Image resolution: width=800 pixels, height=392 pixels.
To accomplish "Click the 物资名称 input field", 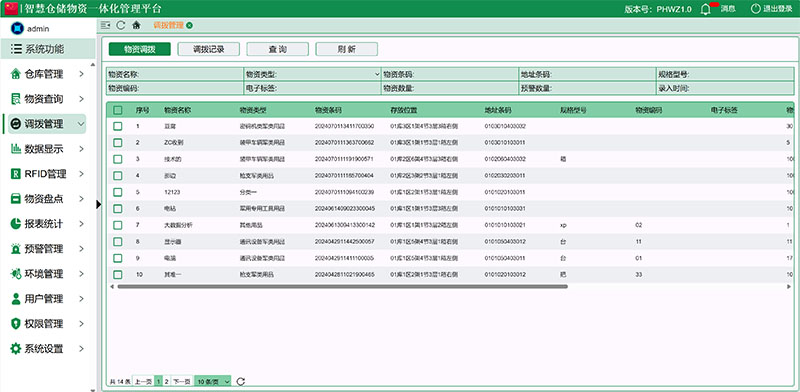I will pyautogui.click(x=175, y=74).
